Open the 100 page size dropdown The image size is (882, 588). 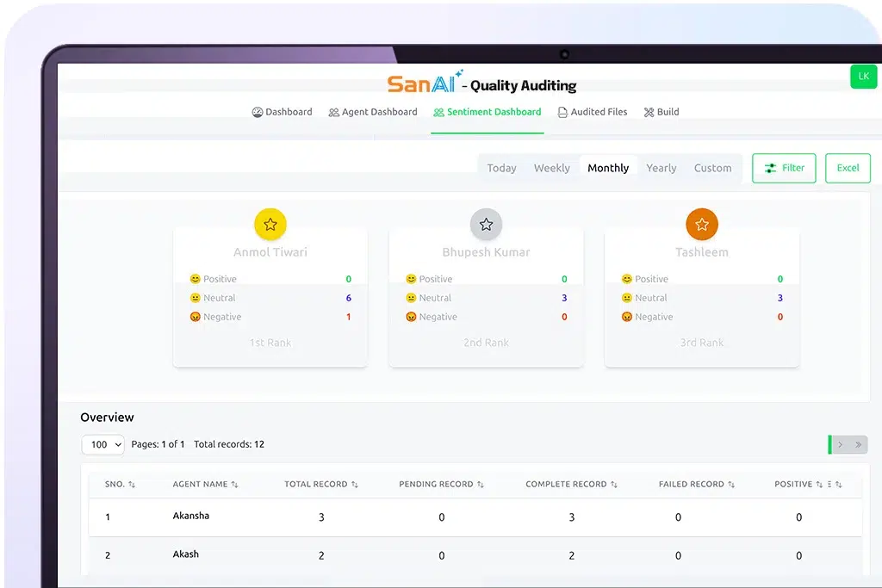(x=103, y=444)
